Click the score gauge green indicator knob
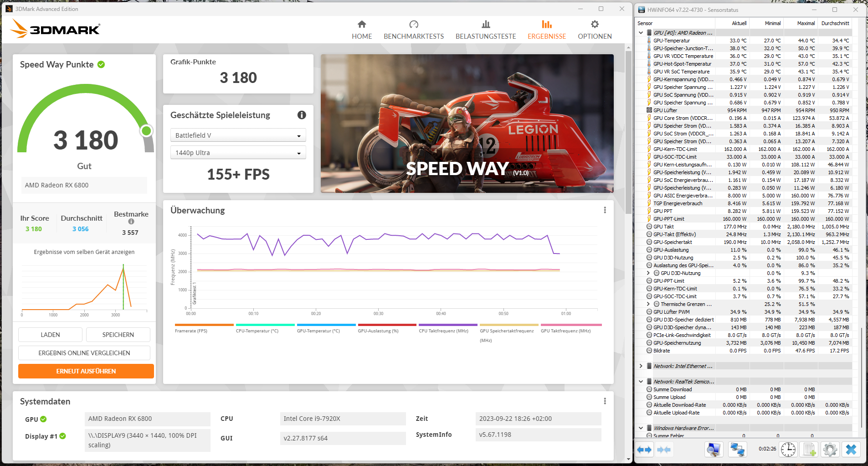868x466 pixels. 146,131
